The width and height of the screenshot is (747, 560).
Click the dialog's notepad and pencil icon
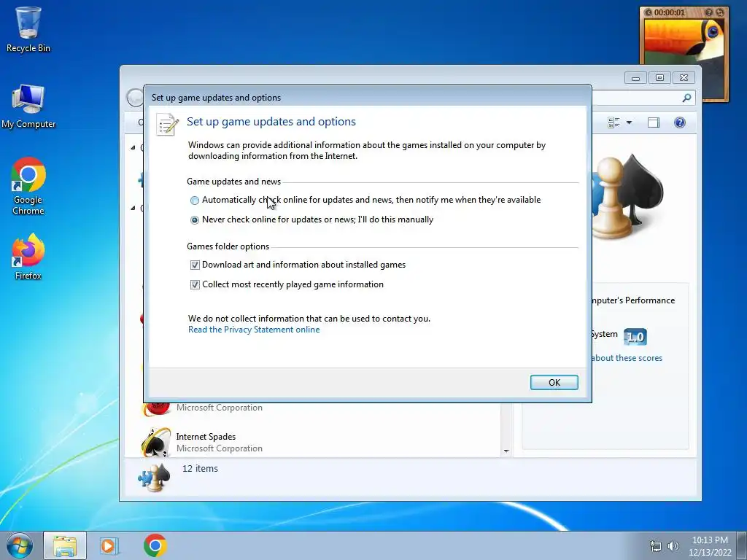tap(167, 124)
